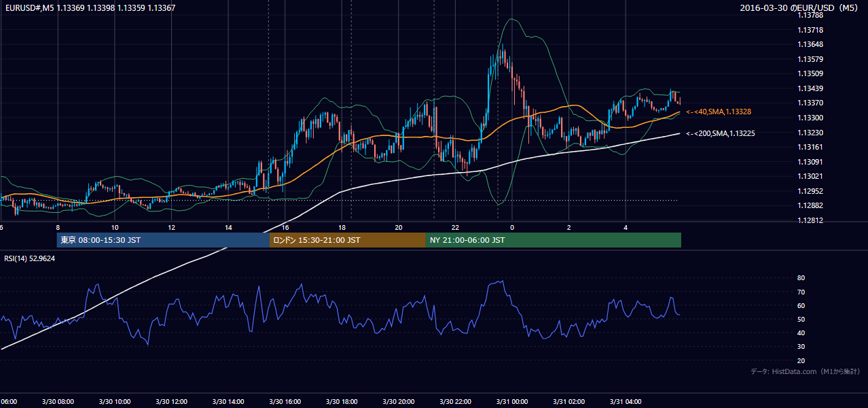Click RSI scale level 60
Image resolution: width=868 pixels, height=408 pixels.
801,305
